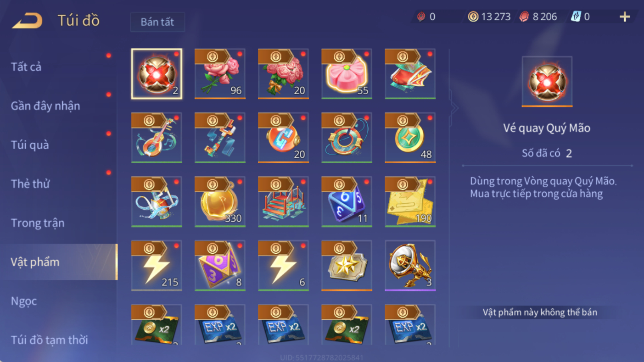Select the guitar item icon

[x=157, y=138]
